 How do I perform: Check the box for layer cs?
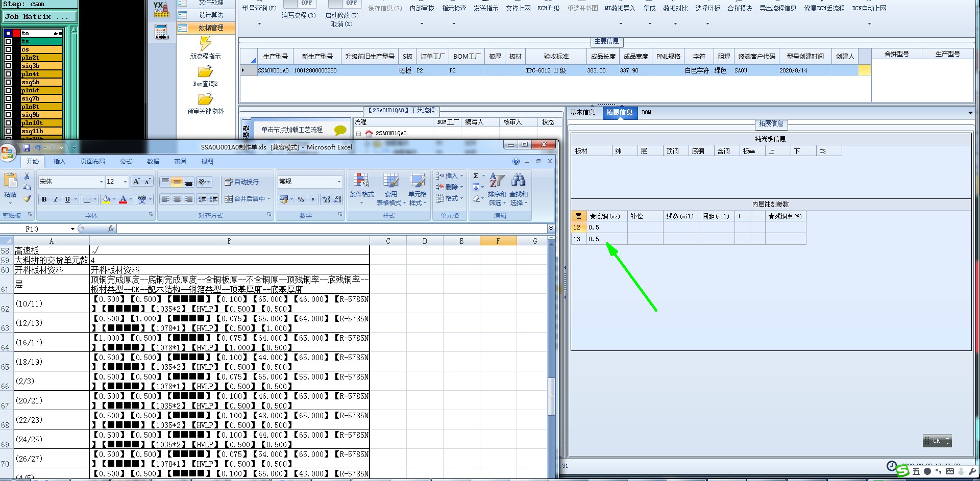pyautogui.click(x=8, y=49)
